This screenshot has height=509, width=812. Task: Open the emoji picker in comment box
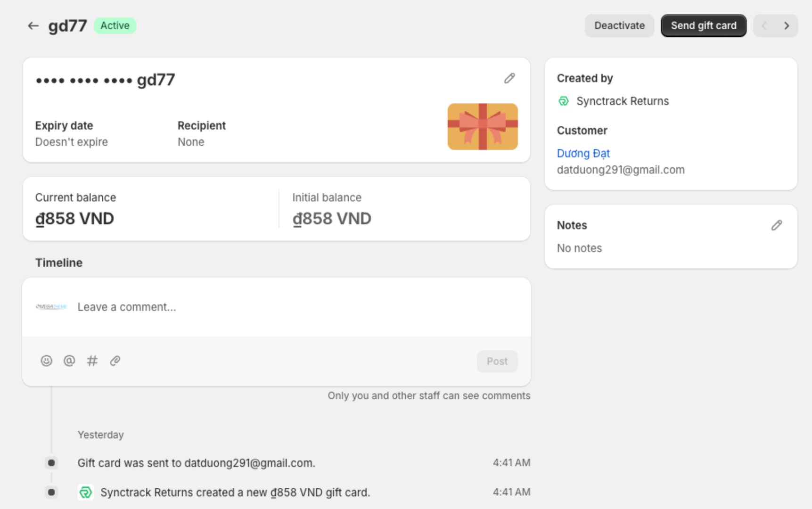tap(46, 361)
